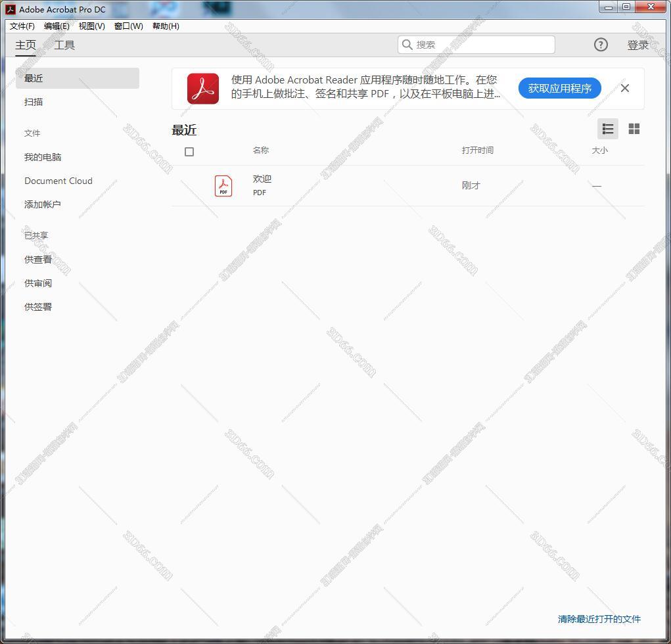This screenshot has width=671, height=644.
Task: Tick the select-all checkbox in file list header
Action: click(x=189, y=152)
